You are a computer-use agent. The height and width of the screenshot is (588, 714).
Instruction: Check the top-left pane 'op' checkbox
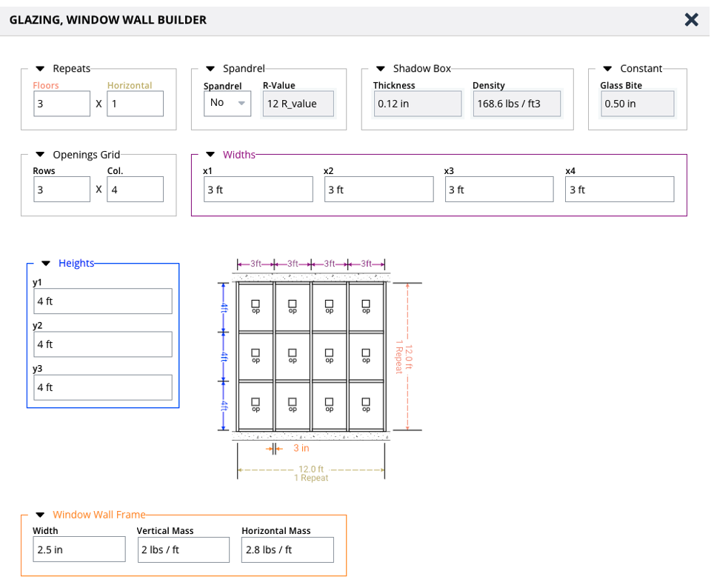(256, 303)
